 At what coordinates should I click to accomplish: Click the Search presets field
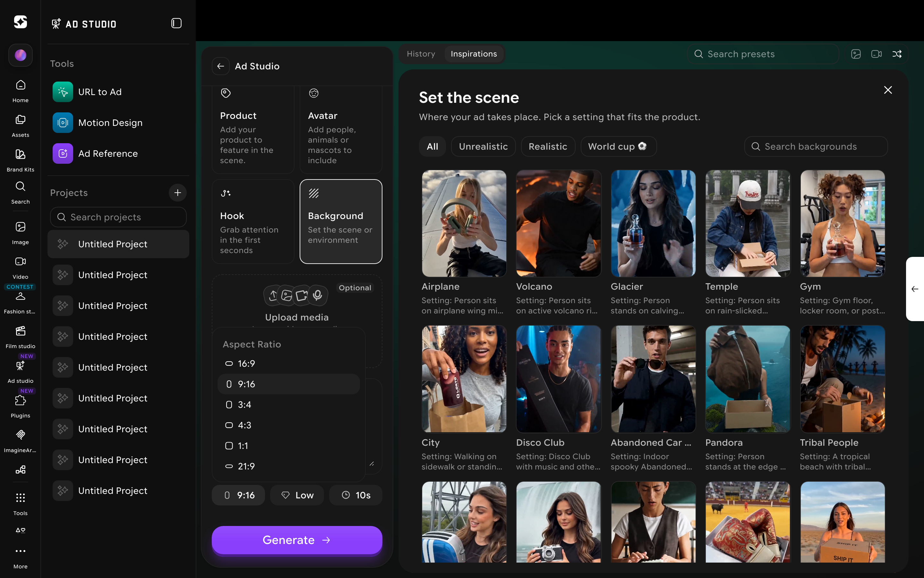point(763,54)
